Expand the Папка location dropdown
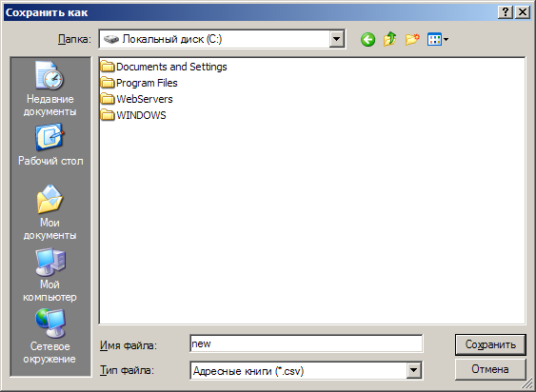The image size is (536, 392). 336,39
